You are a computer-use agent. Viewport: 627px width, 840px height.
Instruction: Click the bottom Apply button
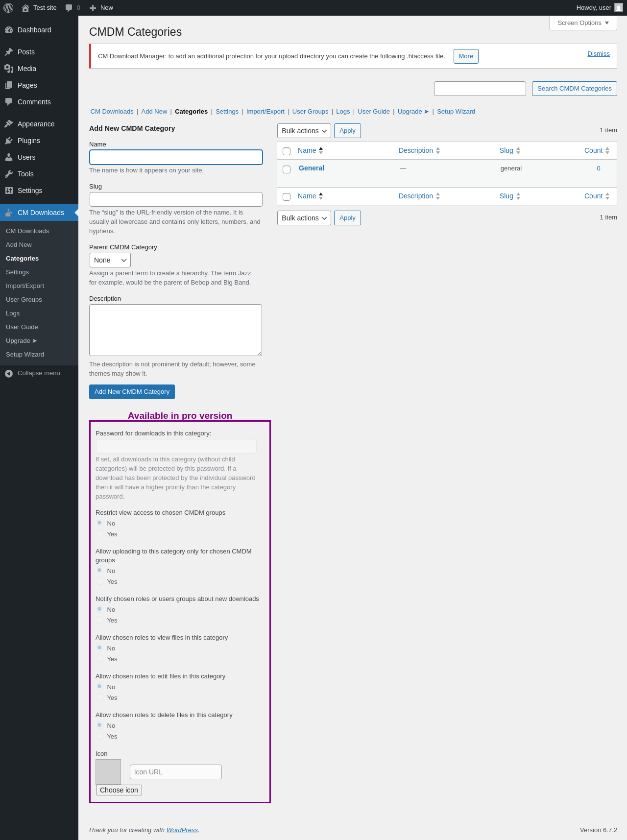pyautogui.click(x=347, y=218)
